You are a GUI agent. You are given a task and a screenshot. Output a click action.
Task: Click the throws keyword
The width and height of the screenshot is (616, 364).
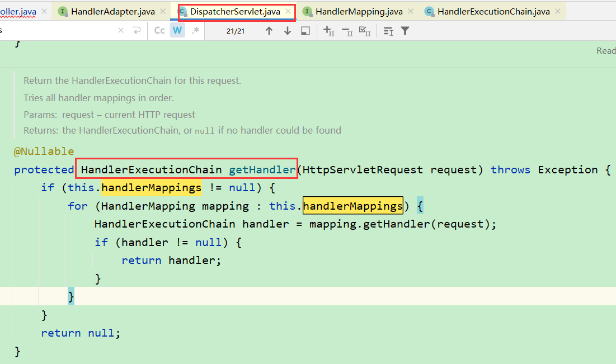click(510, 169)
